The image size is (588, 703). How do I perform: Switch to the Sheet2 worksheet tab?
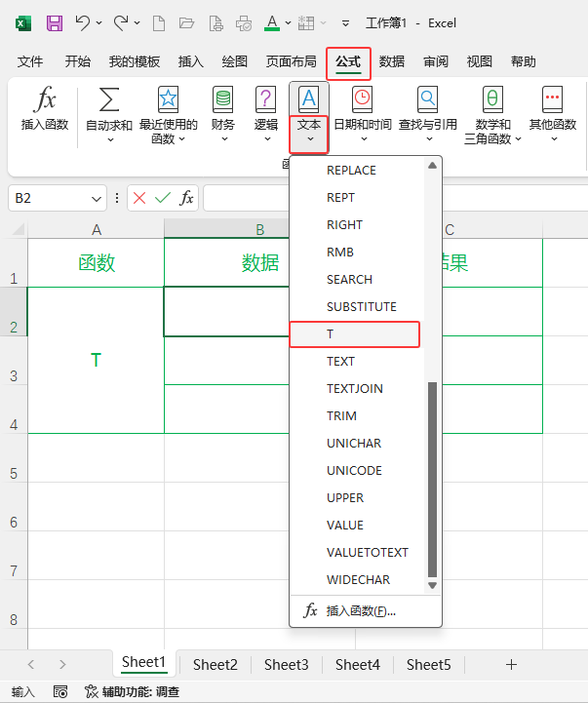click(x=216, y=664)
